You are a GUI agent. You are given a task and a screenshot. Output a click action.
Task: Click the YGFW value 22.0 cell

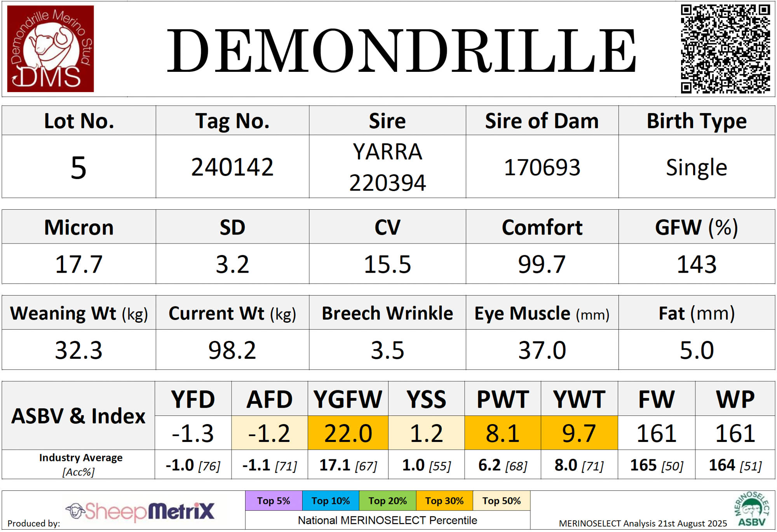(348, 433)
